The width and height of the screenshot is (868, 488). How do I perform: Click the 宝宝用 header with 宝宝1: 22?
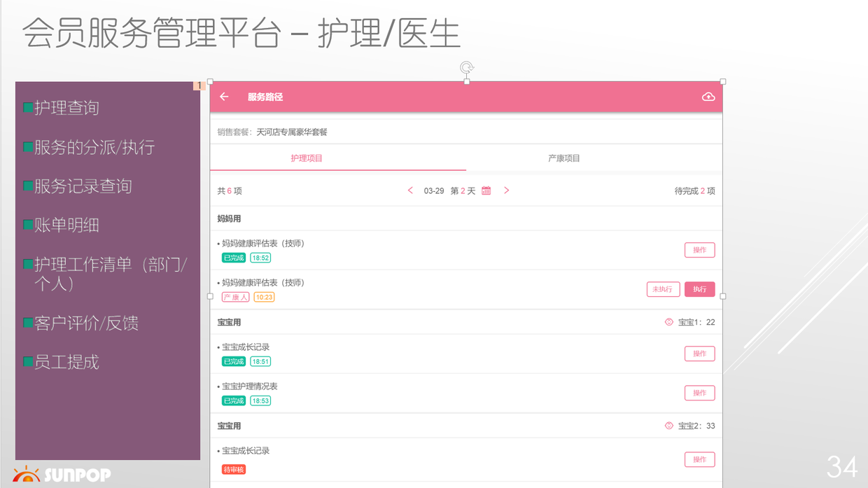pos(465,322)
